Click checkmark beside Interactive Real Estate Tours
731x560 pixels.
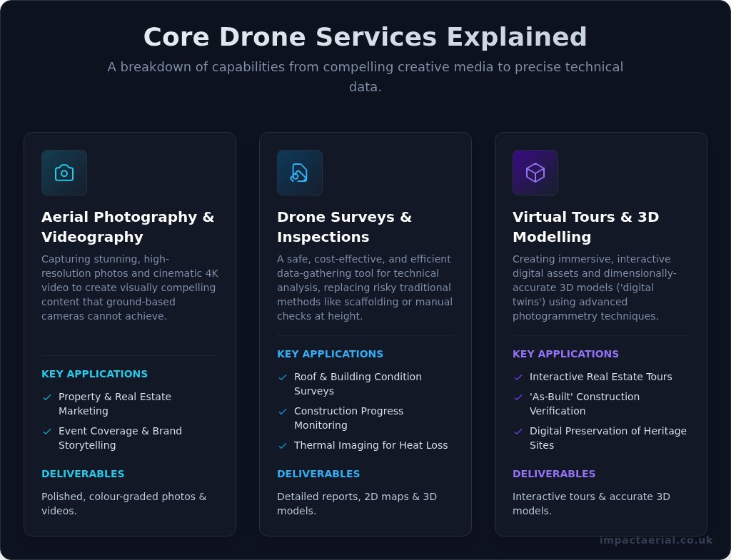point(518,377)
